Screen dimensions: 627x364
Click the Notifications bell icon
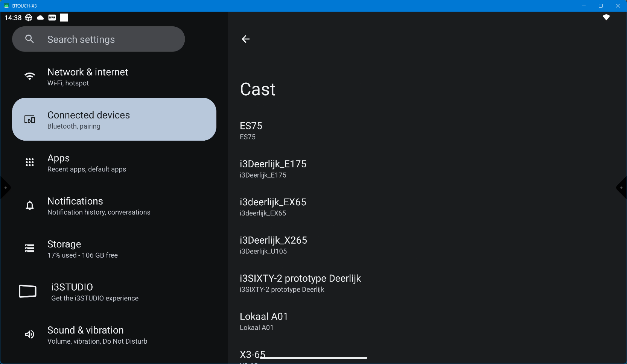tap(30, 205)
